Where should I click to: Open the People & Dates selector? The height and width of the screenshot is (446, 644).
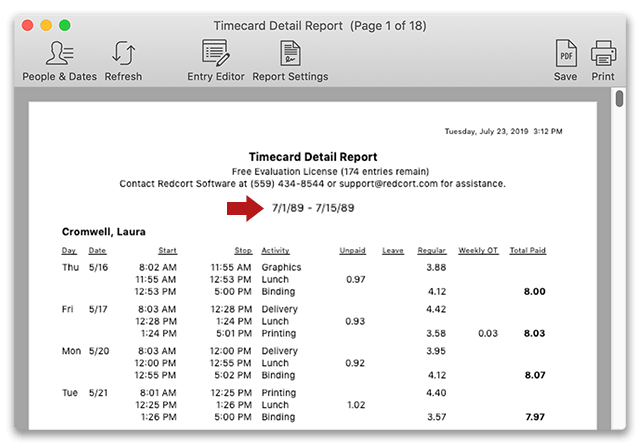point(60,61)
